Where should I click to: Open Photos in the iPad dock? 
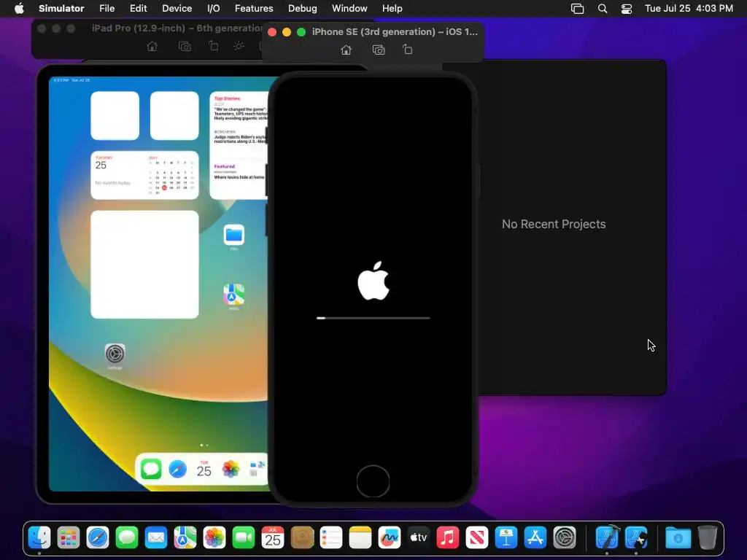(x=231, y=469)
